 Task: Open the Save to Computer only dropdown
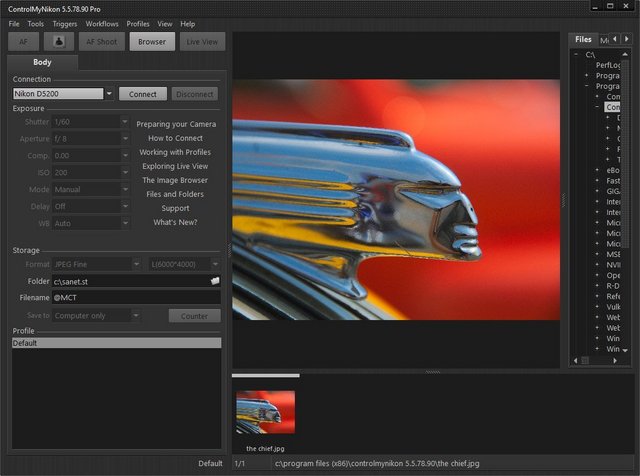point(136,316)
